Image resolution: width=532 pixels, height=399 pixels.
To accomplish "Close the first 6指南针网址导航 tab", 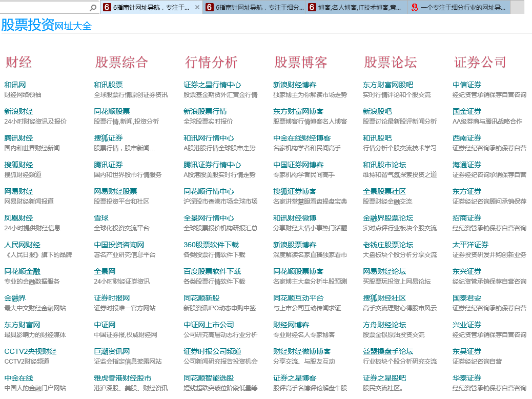I will [x=197, y=7].
